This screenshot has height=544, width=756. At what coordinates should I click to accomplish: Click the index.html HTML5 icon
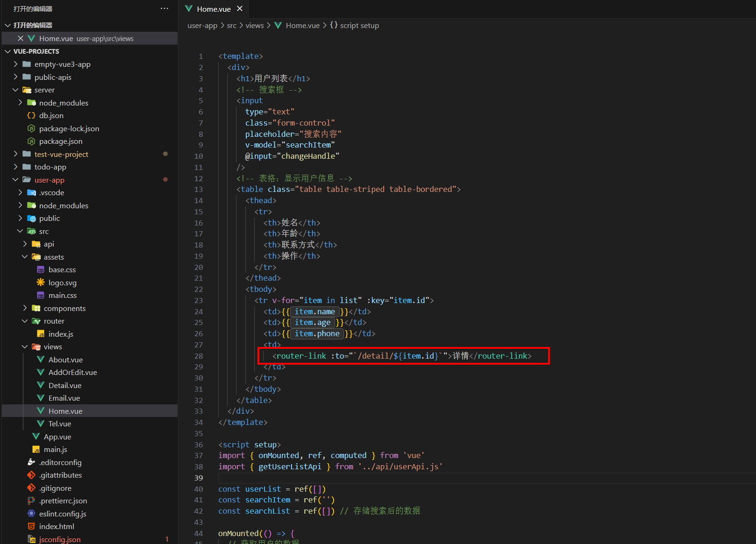pyautogui.click(x=31, y=526)
